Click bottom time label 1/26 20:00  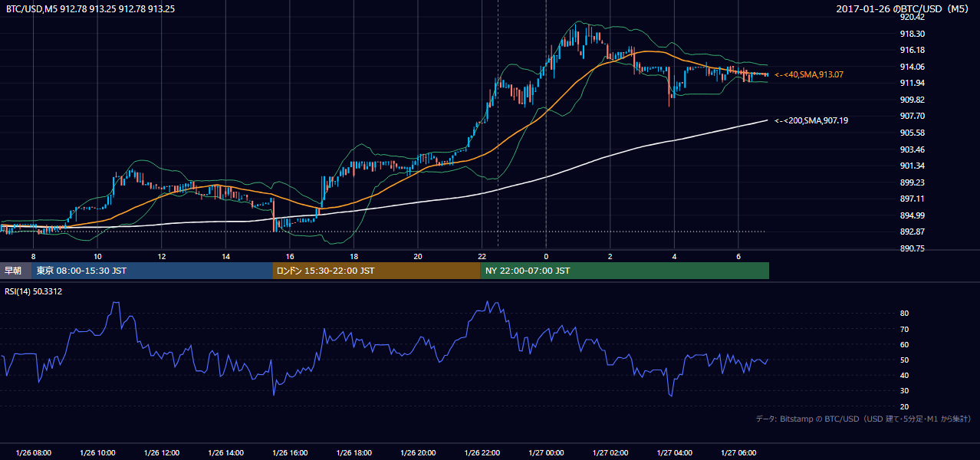(x=418, y=453)
